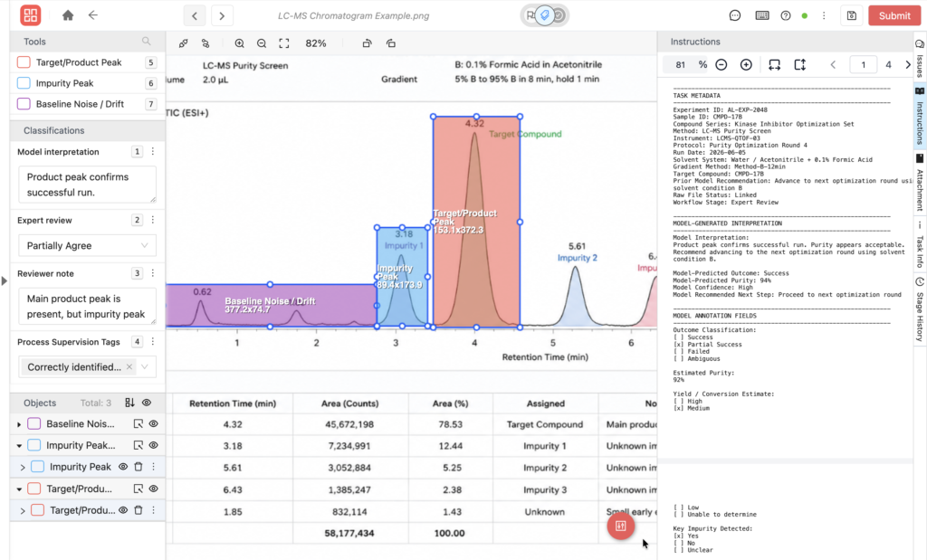Click the 82% zoom level
Screen dimensions: 927x560
pos(316,43)
